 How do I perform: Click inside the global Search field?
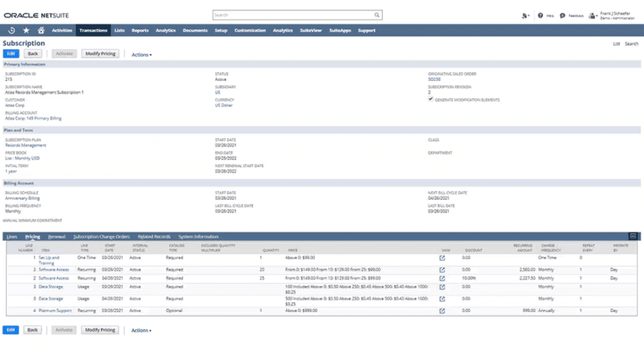(292, 15)
